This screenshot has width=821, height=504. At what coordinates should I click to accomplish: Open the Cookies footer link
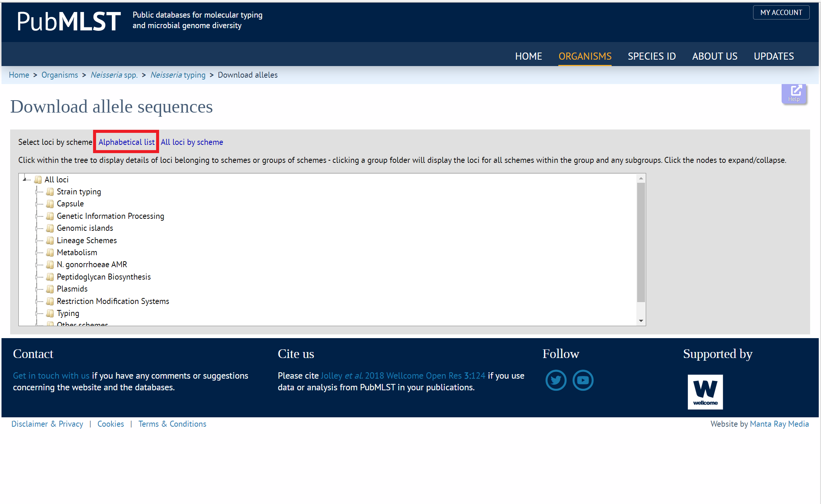coord(111,424)
